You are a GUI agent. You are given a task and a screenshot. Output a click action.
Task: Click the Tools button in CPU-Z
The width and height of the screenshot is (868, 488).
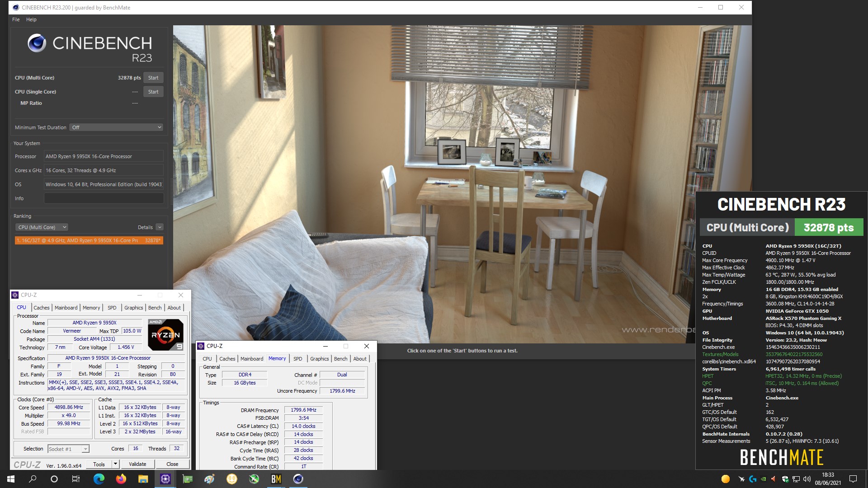point(99,464)
